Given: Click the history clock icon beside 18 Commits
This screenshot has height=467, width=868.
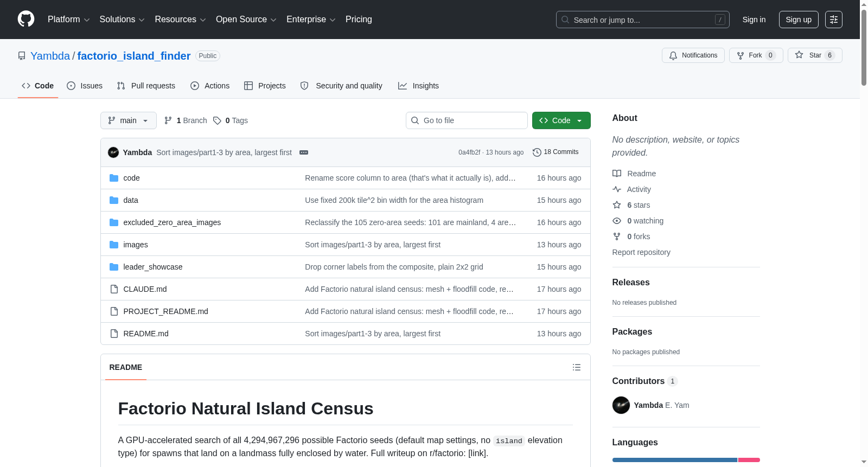Looking at the screenshot, I should (537, 152).
